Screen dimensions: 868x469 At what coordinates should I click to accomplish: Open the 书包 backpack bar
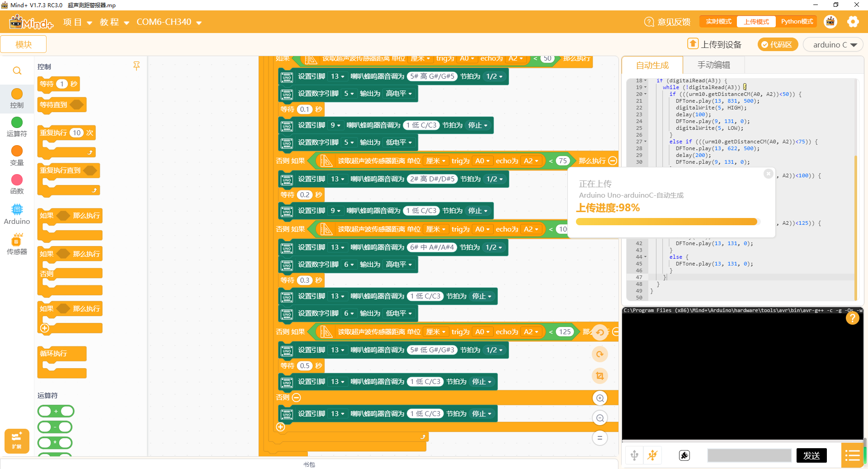click(x=309, y=464)
